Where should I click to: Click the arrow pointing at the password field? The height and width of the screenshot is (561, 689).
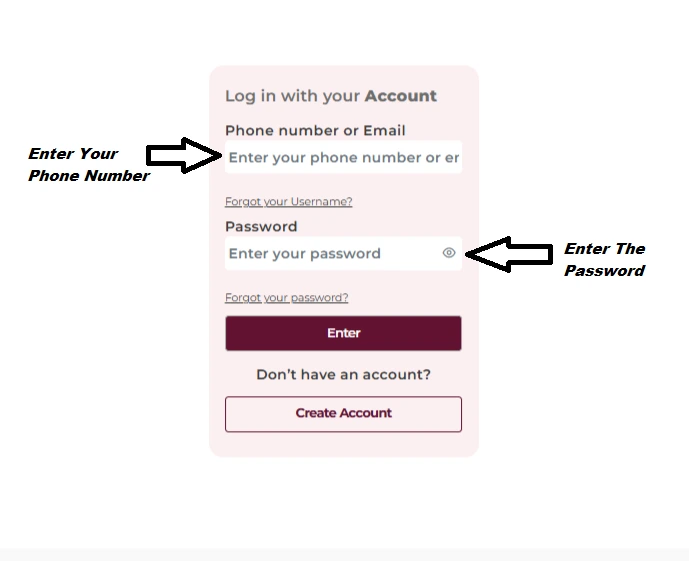pyautogui.click(x=508, y=254)
